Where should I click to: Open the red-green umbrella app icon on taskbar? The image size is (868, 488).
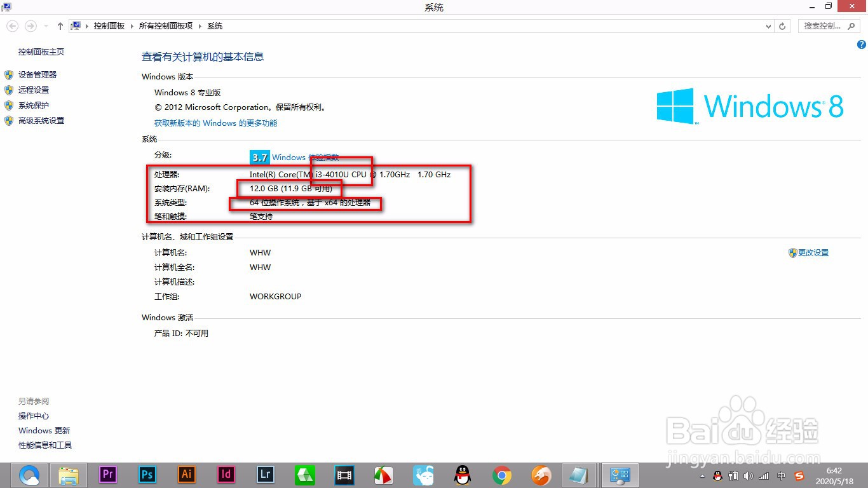coord(383,475)
